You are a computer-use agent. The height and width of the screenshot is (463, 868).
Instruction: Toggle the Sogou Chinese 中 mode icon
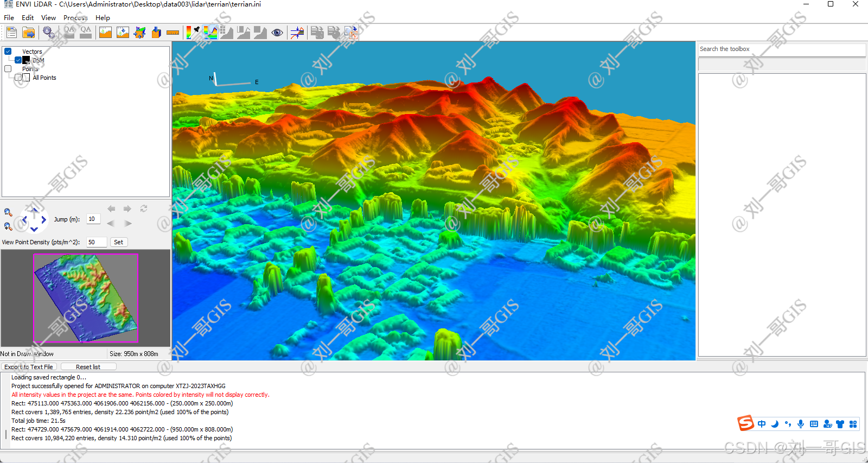(762, 424)
